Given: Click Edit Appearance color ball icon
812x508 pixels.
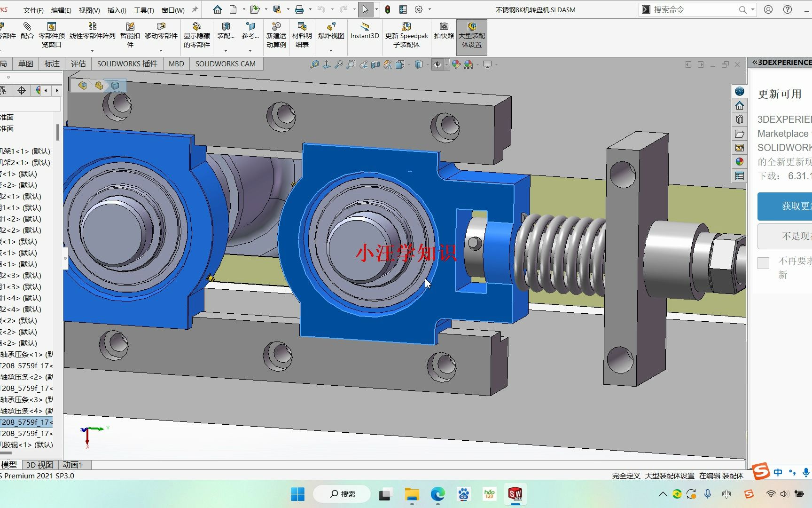Looking at the screenshot, I should pyautogui.click(x=456, y=64).
